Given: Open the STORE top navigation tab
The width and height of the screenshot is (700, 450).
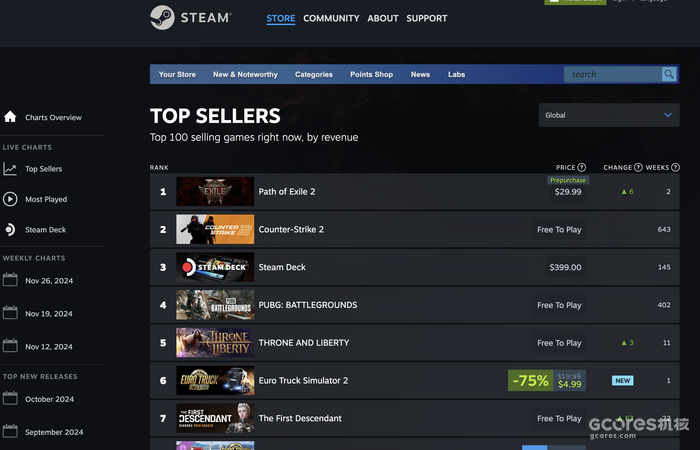Looking at the screenshot, I should pyautogui.click(x=281, y=18).
